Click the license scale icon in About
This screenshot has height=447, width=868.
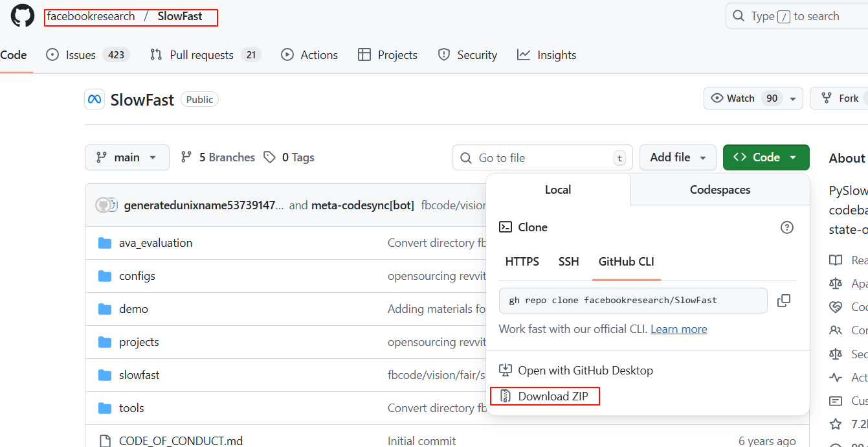[x=836, y=283]
